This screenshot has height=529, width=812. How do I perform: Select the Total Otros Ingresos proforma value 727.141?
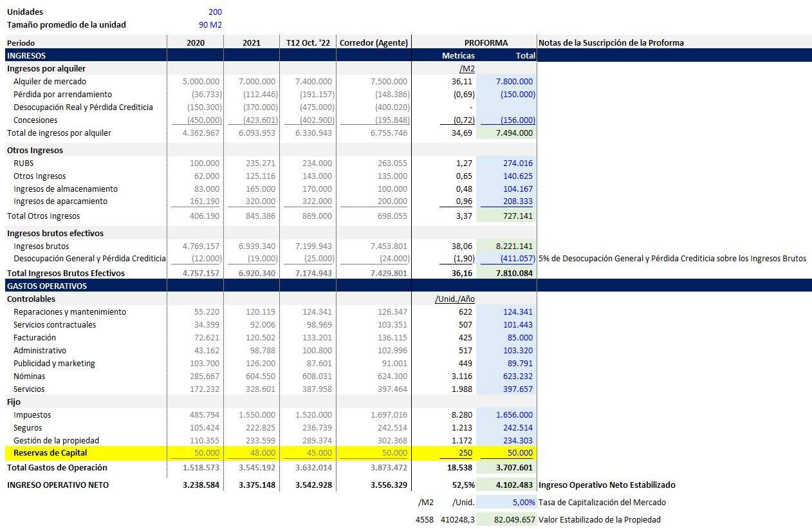(x=517, y=216)
